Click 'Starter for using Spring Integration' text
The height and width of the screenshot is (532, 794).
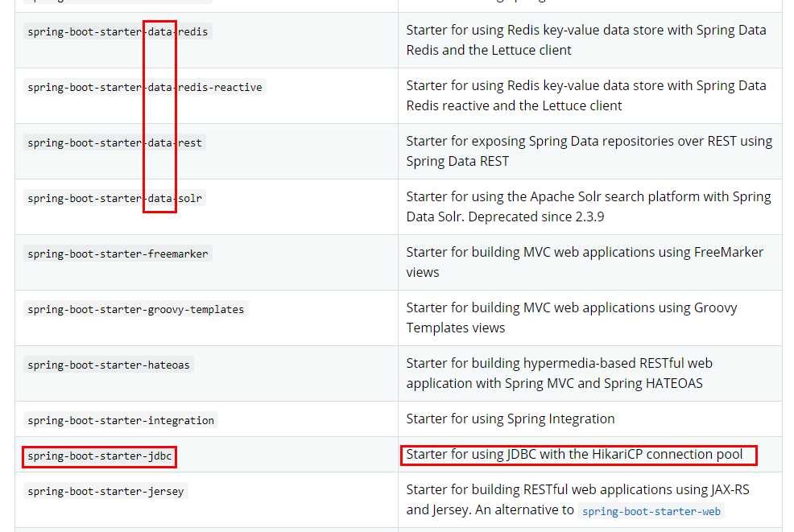point(511,419)
